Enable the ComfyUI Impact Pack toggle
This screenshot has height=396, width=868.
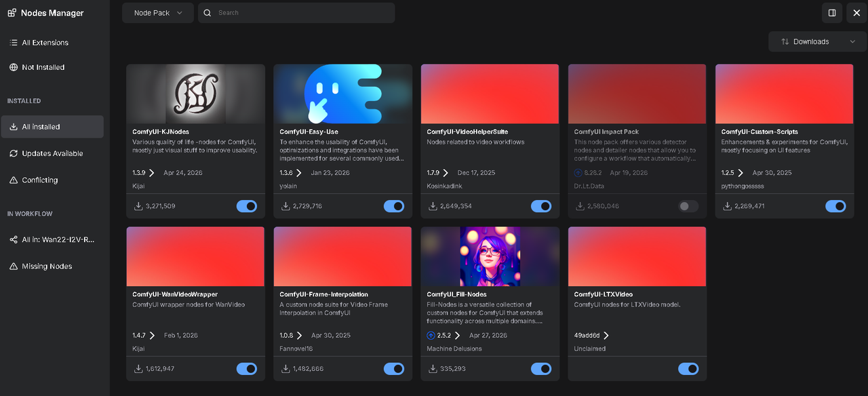[x=688, y=206]
